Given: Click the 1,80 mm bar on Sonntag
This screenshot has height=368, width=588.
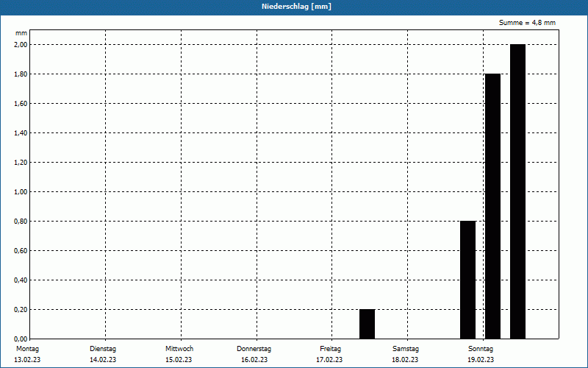Looking at the screenshot, I should pyautogui.click(x=492, y=206).
